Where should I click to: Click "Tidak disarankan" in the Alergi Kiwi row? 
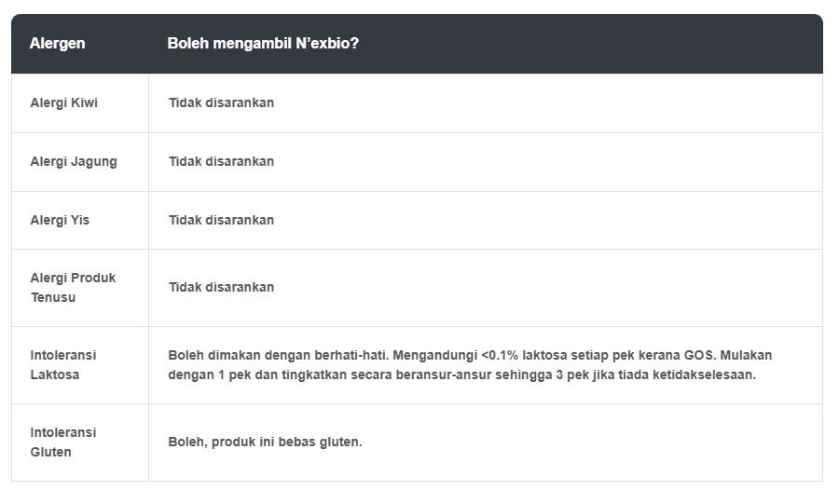pyautogui.click(x=221, y=102)
